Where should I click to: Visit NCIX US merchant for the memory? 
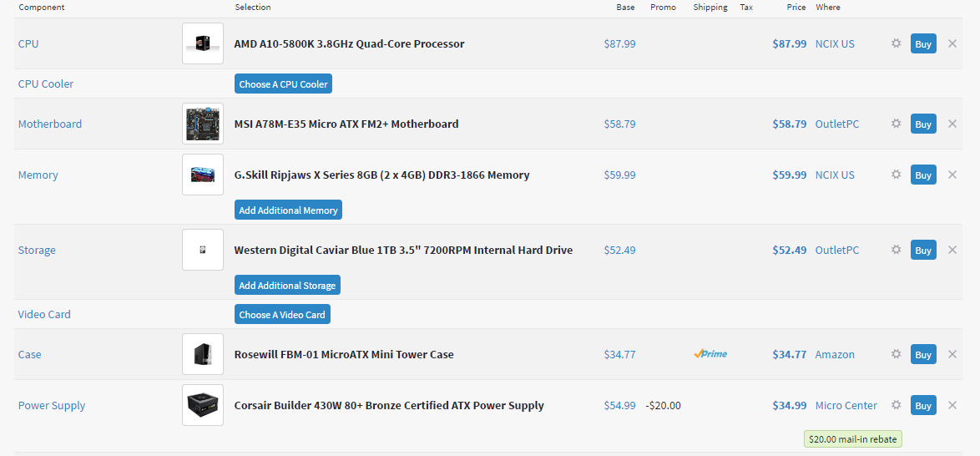click(835, 175)
